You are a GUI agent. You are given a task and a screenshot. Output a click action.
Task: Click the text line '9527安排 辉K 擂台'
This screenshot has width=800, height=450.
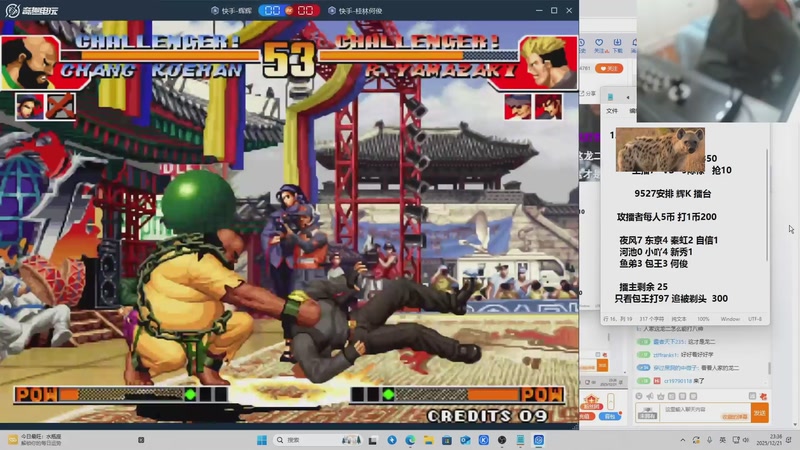pos(672,193)
